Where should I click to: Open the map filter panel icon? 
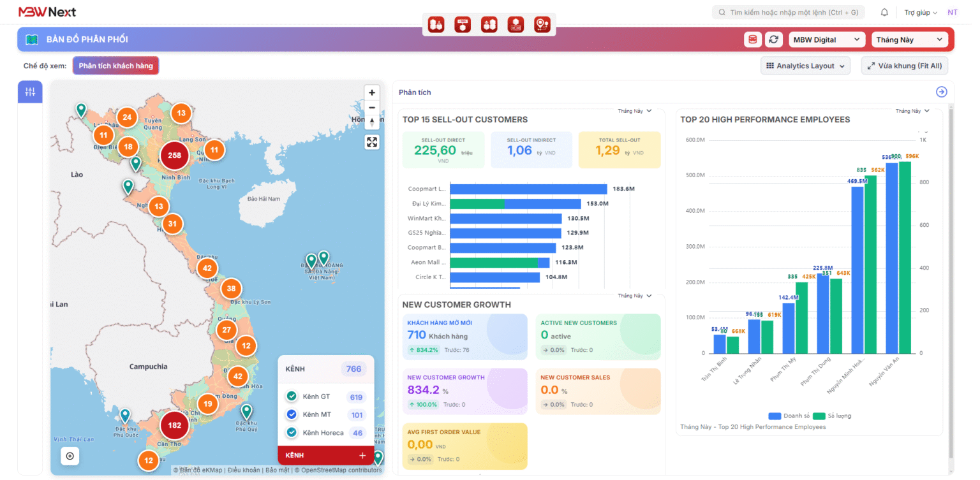coord(29,92)
